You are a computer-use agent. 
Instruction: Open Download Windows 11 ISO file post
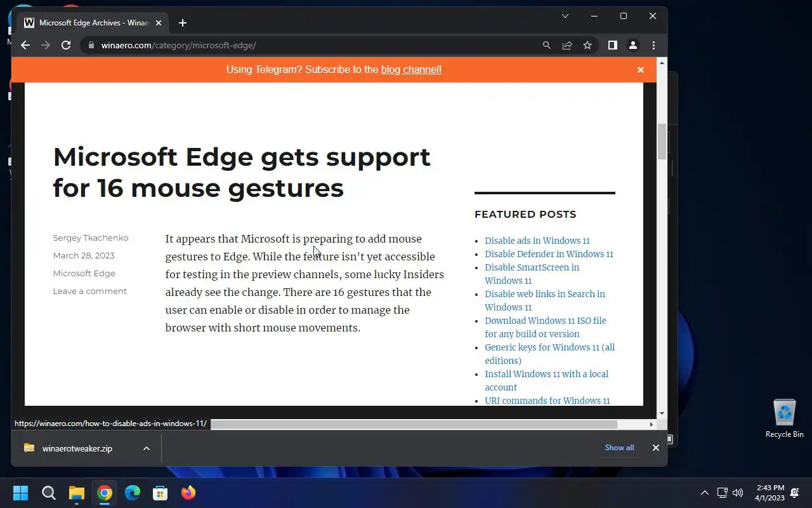(x=546, y=327)
